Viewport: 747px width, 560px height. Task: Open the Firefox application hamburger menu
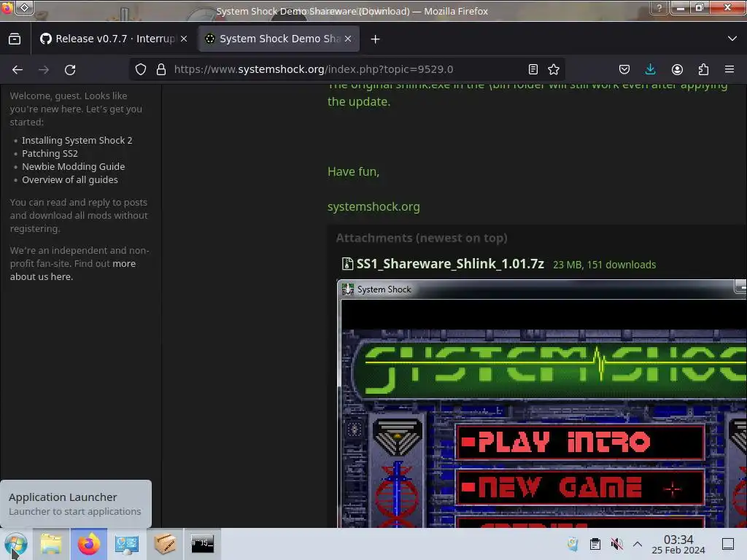pos(729,69)
